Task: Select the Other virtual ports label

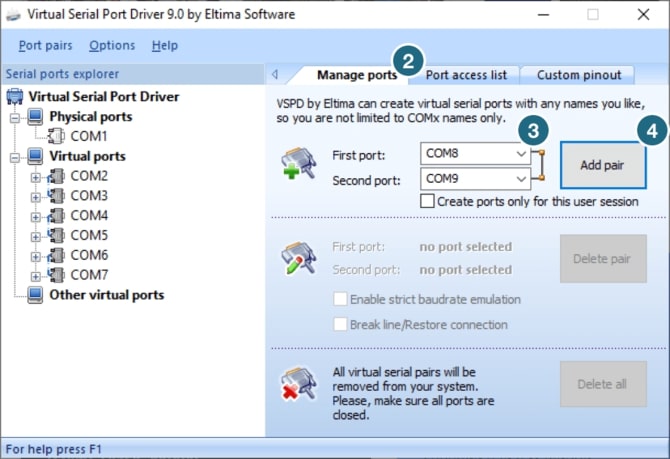Action: (x=107, y=295)
